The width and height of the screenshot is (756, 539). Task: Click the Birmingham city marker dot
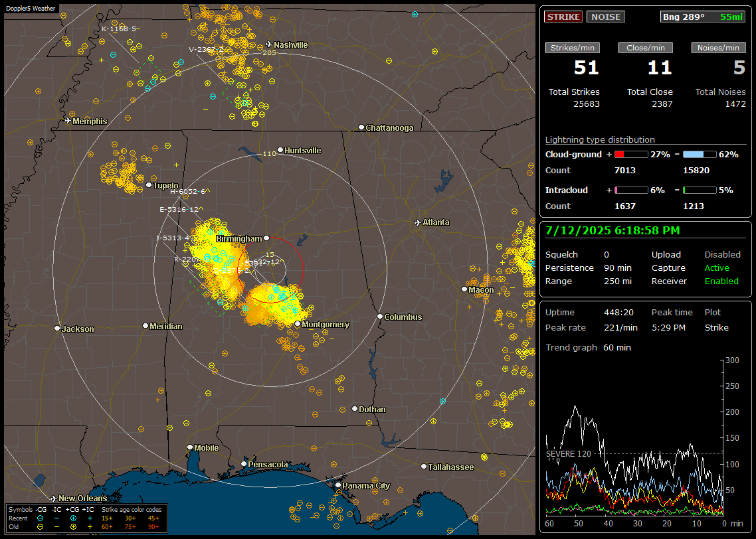click(x=266, y=238)
